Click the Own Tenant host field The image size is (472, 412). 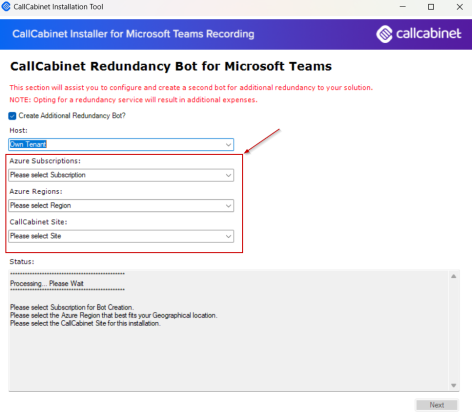coord(121,145)
